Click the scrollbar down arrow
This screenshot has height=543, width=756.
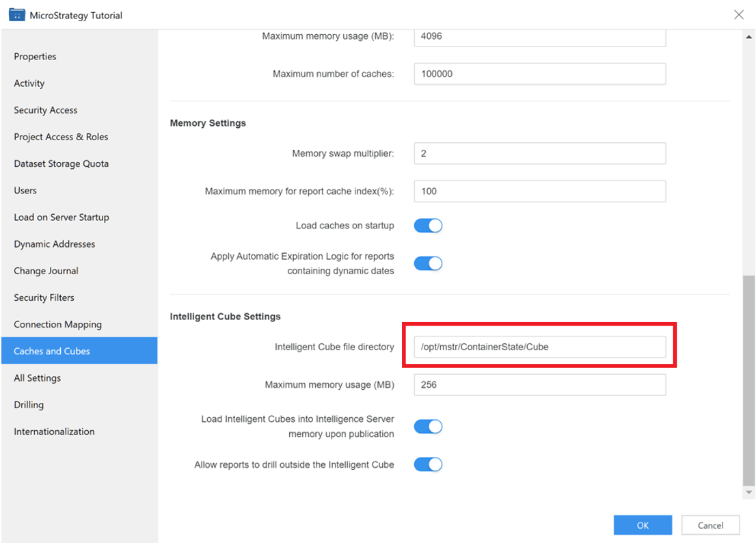pyautogui.click(x=748, y=492)
